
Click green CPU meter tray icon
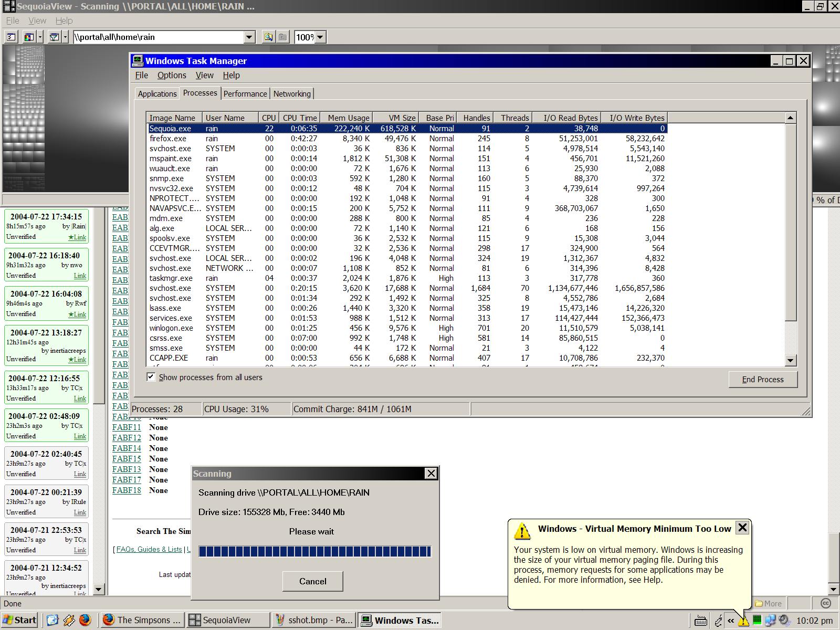point(757,620)
